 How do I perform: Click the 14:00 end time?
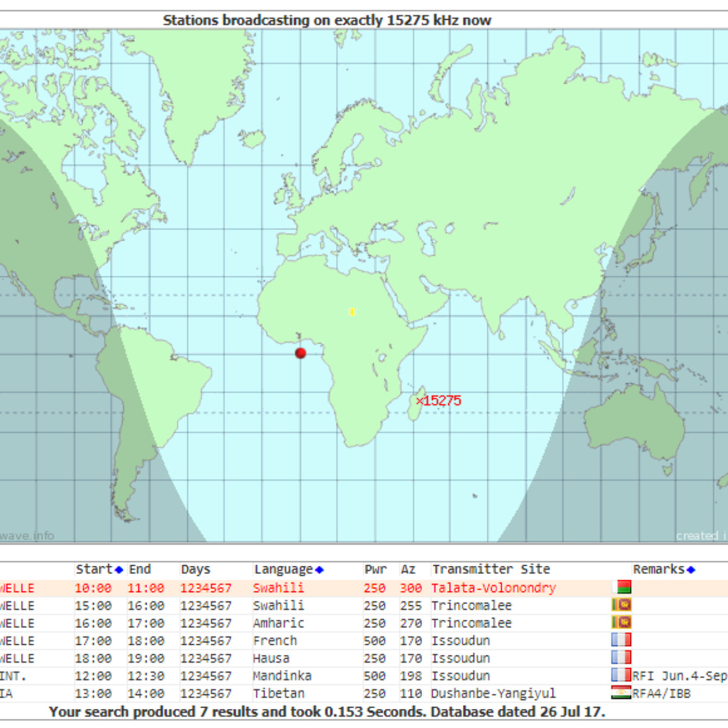coord(146,694)
